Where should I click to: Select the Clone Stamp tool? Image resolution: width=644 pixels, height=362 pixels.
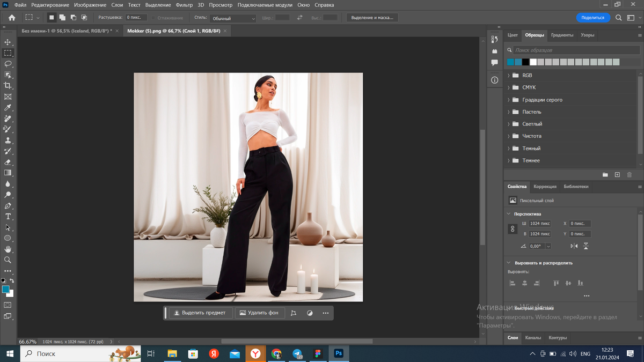point(8,141)
